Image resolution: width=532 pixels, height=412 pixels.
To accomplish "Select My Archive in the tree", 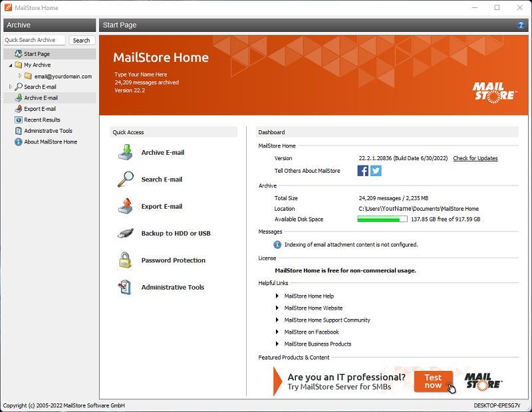I will (x=37, y=64).
